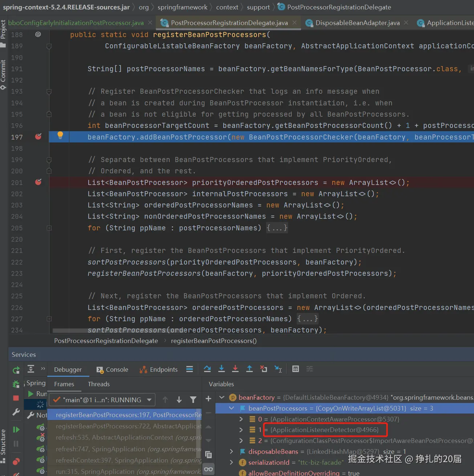Viewport: 474px width, 476px height.
Task: Select the Frames tab
Action: point(64,384)
